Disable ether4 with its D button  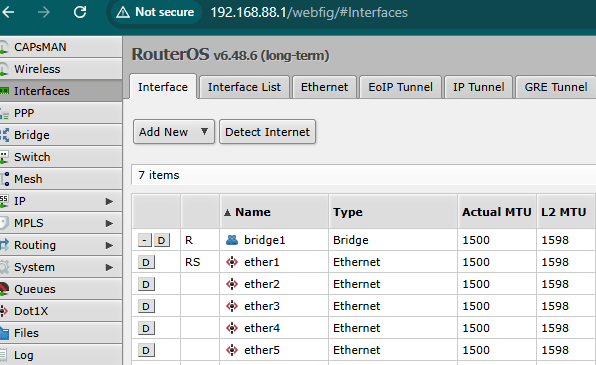146,328
